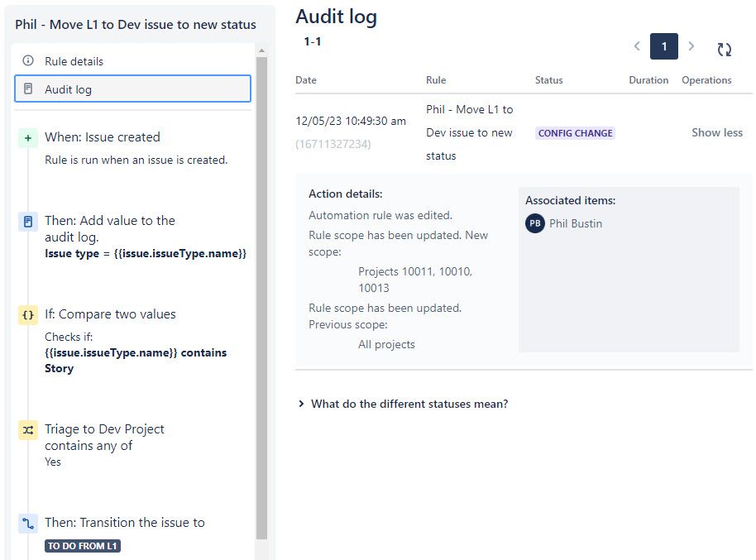756x560 pixels.
Task: Click the Automation rule was edited text
Action: tap(380, 215)
